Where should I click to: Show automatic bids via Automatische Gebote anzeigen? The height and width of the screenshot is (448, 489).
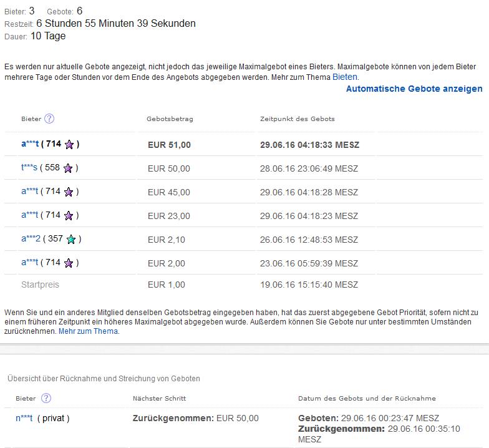tap(414, 89)
